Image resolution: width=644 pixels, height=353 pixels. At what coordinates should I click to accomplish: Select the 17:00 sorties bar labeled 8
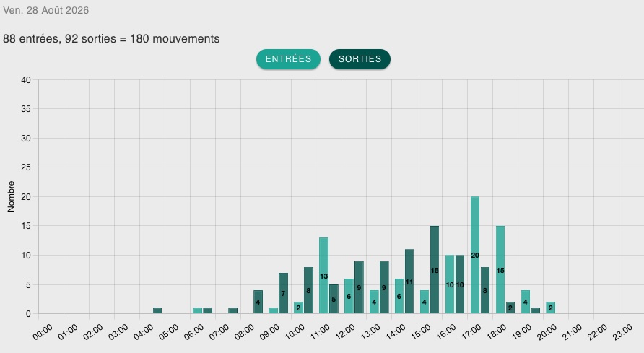tap(485, 290)
